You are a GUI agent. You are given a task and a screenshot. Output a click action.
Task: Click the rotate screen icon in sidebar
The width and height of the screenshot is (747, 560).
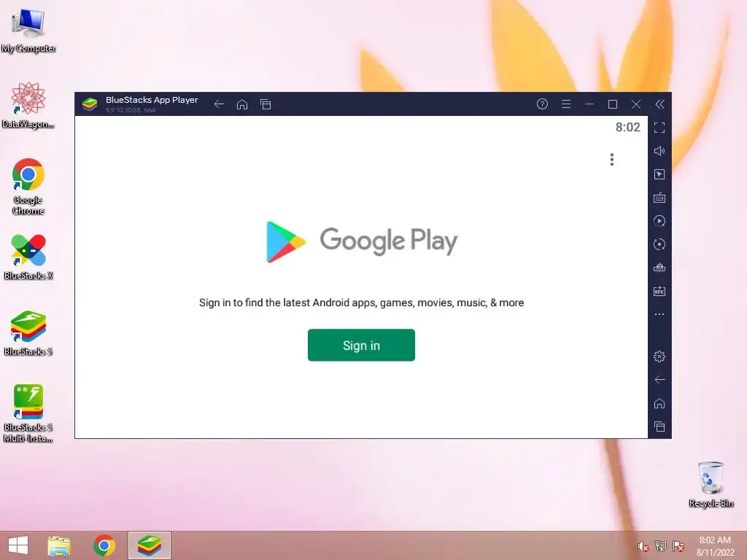(x=659, y=244)
